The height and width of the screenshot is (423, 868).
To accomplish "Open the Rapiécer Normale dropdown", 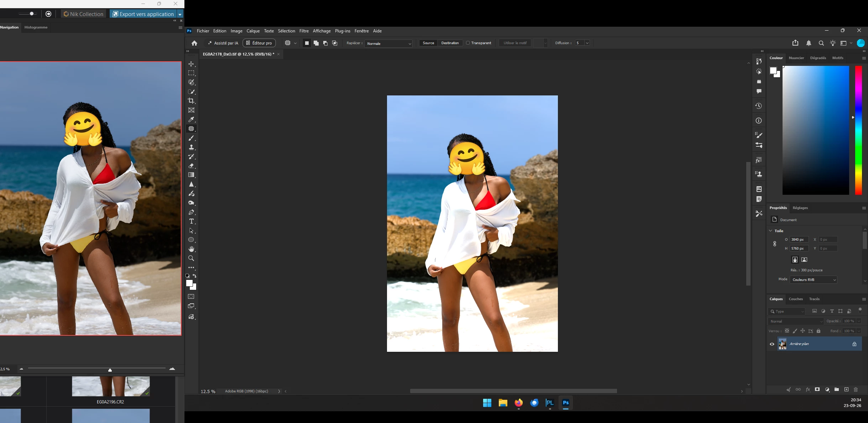I will click(388, 43).
